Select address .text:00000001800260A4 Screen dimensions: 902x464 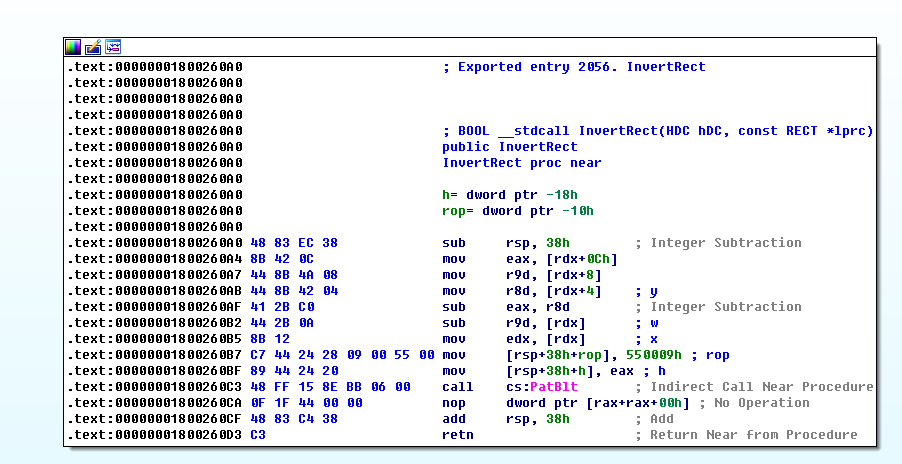155,259
